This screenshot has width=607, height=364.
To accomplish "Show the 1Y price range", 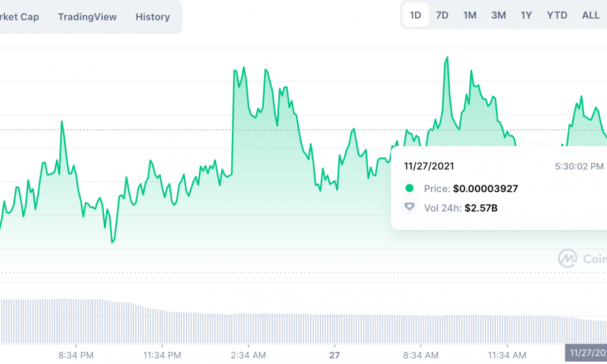I will [526, 15].
